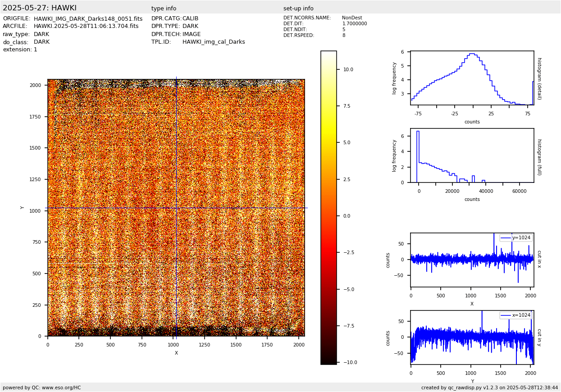Click the page title "2025-05-27: HAWKI"
The image size is (561, 392).
[40, 8]
